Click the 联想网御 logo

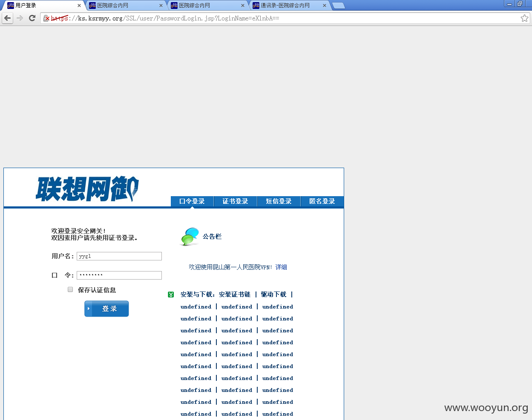click(87, 189)
